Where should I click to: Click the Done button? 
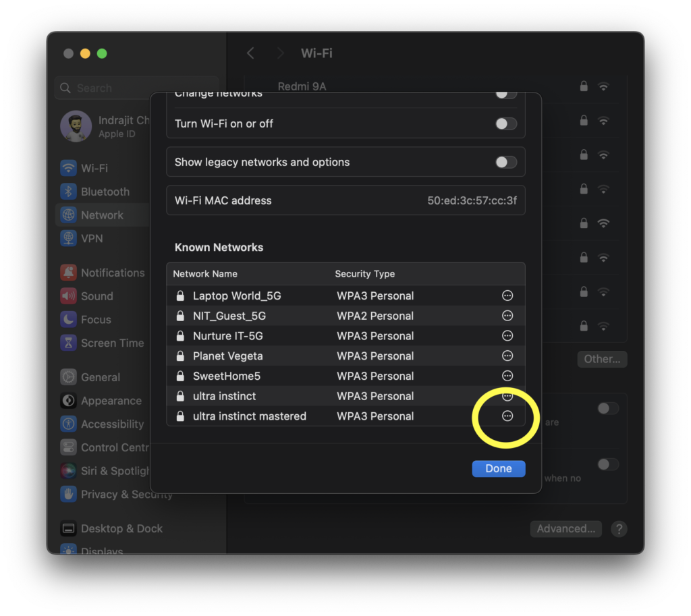click(x=498, y=469)
